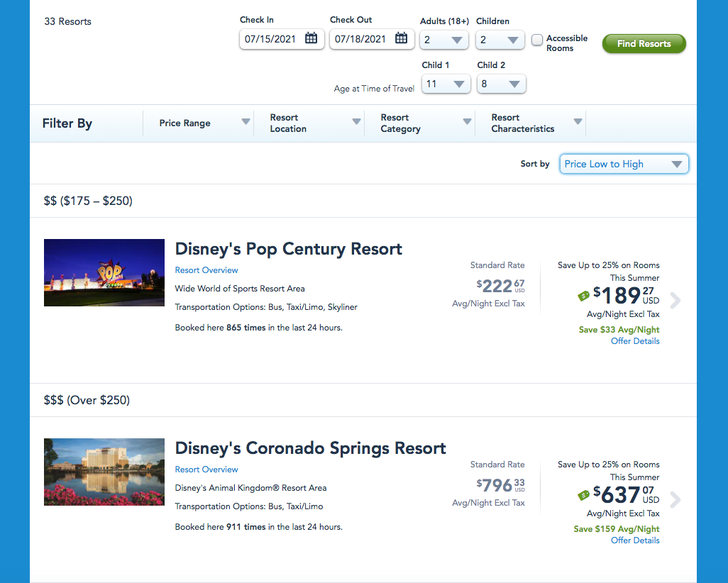Open Pop Century Resort Overview link
This screenshot has height=583, width=728.
[206, 270]
